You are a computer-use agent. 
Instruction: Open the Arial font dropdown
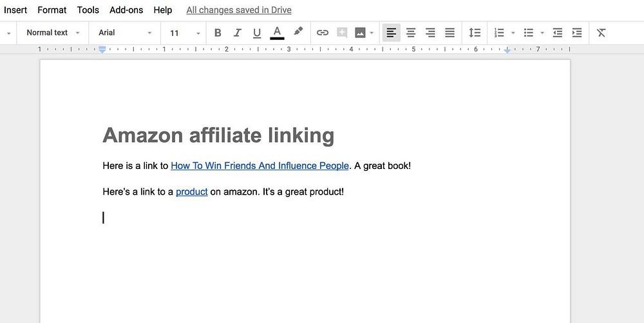tap(125, 33)
